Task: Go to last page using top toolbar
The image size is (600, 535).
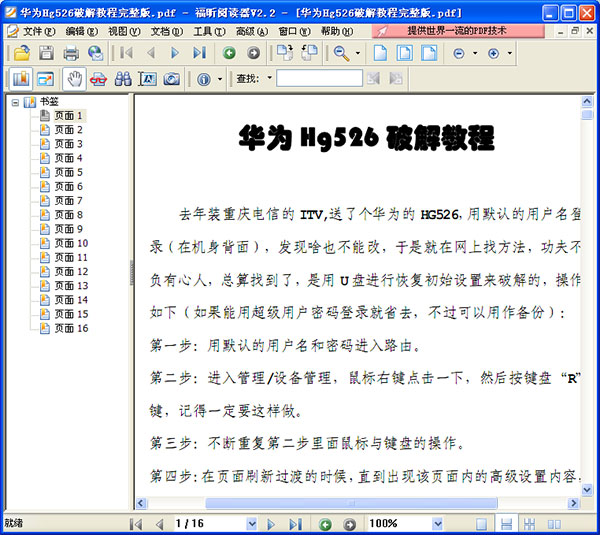Action: click(x=199, y=53)
